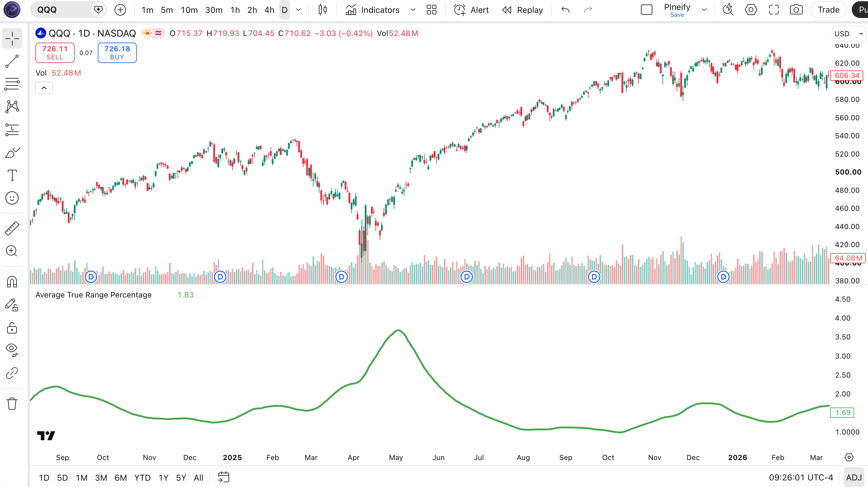Open the go to date calendar icon
The image size is (868, 487).
pos(223,477)
